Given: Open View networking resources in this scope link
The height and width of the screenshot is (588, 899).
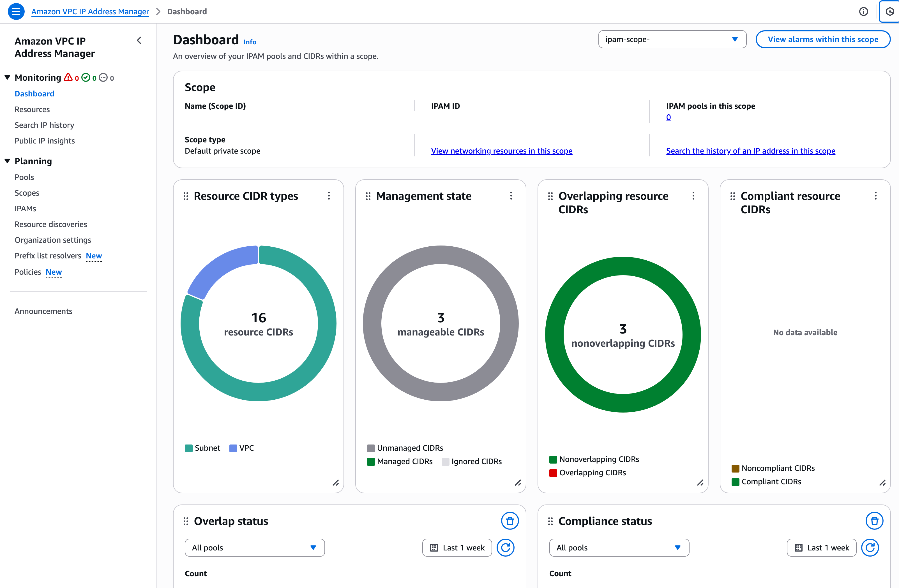Looking at the screenshot, I should 501,151.
